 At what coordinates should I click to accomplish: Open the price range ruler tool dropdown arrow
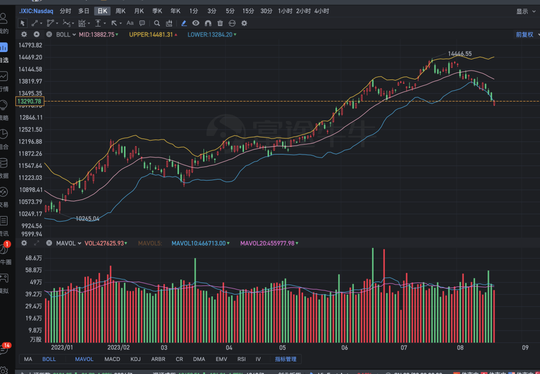coord(104,23)
